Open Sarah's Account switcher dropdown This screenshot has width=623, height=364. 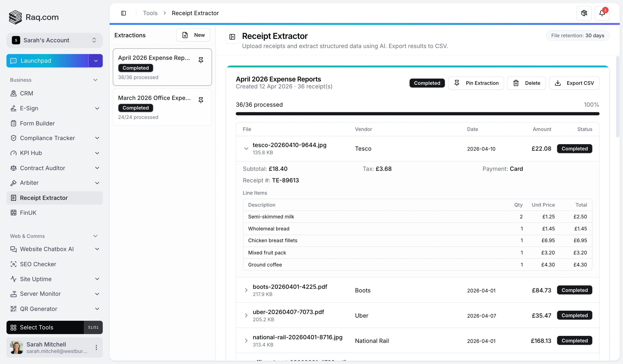tap(54, 40)
